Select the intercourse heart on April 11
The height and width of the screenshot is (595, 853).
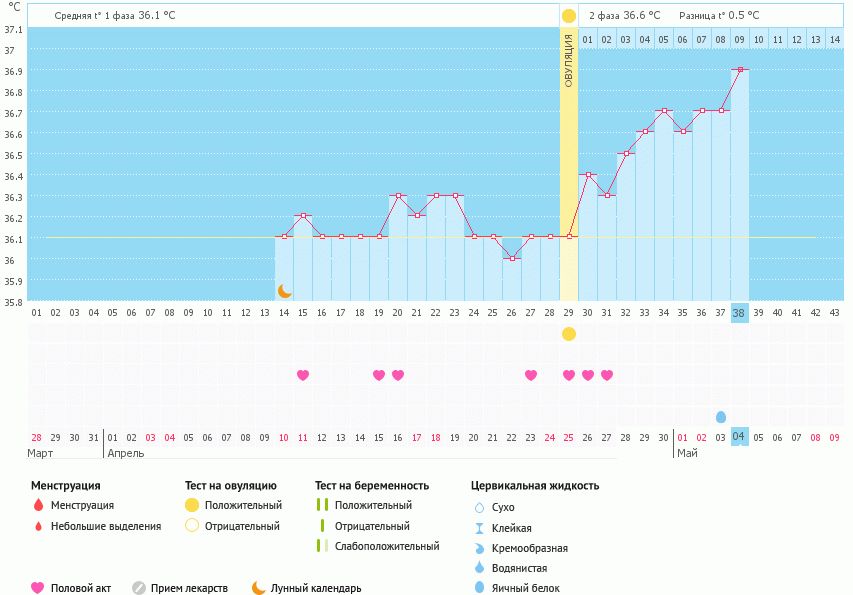click(x=303, y=375)
